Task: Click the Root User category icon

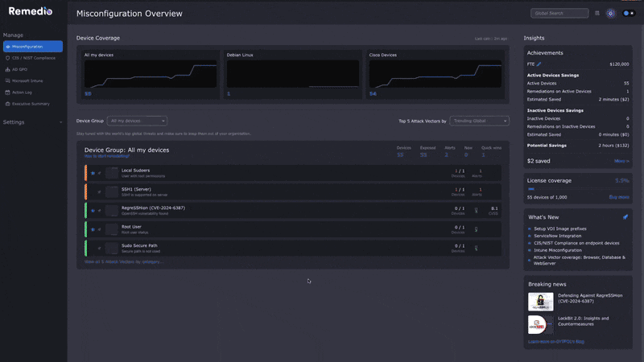Action: [x=112, y=229]
